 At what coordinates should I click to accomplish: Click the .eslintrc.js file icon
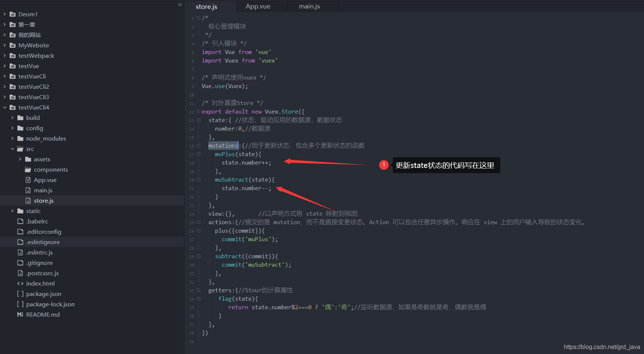(20, 252)
